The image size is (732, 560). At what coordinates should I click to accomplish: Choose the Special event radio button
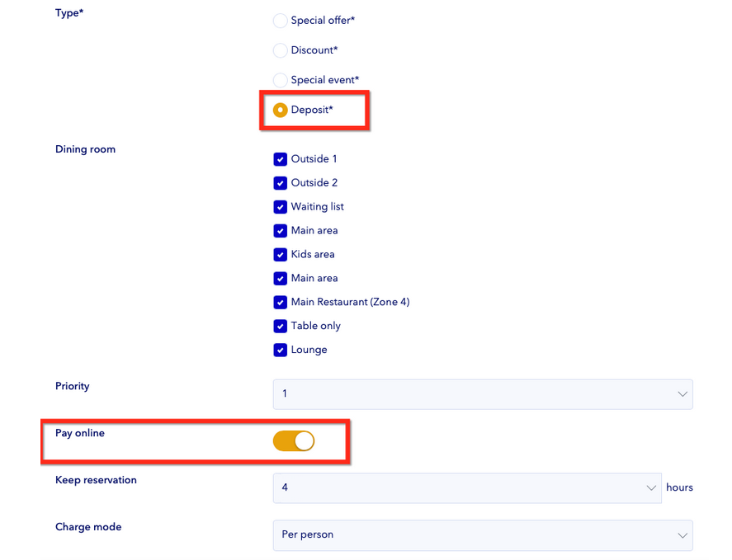point(280,80)
